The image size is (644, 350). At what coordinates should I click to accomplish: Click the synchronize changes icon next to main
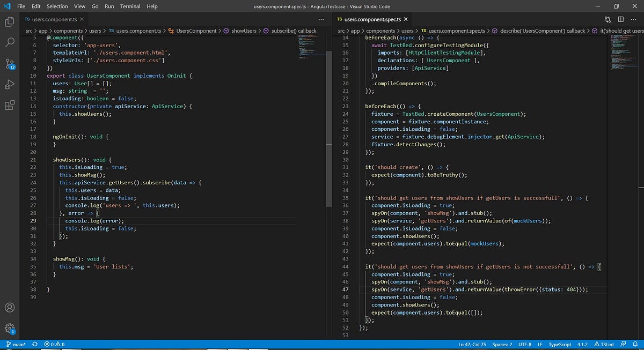(34, 344)
